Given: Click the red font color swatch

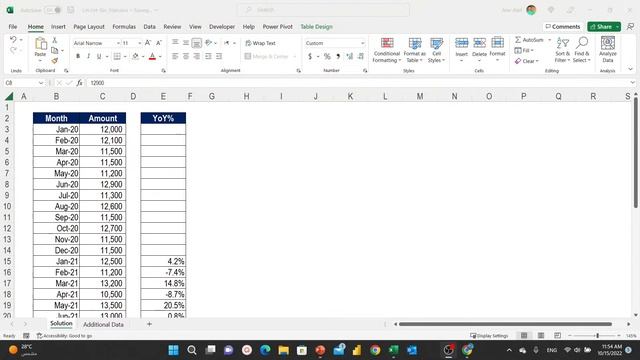Looking at the screenshot, I should [152, 56].
